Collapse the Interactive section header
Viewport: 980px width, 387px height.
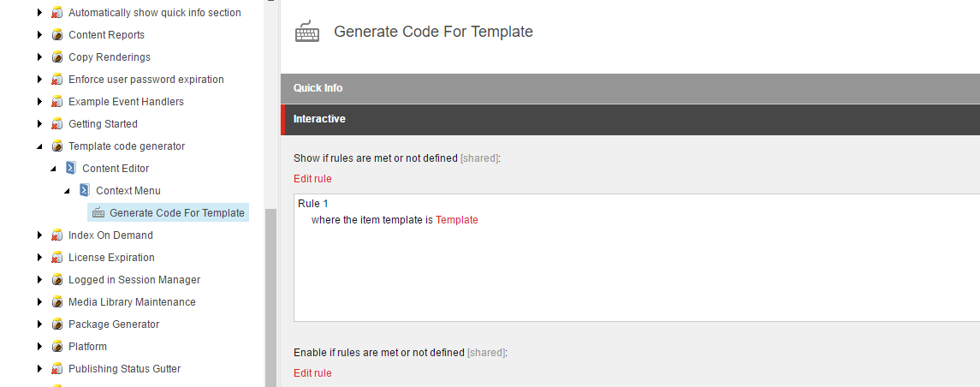click(x=631, y=119)
